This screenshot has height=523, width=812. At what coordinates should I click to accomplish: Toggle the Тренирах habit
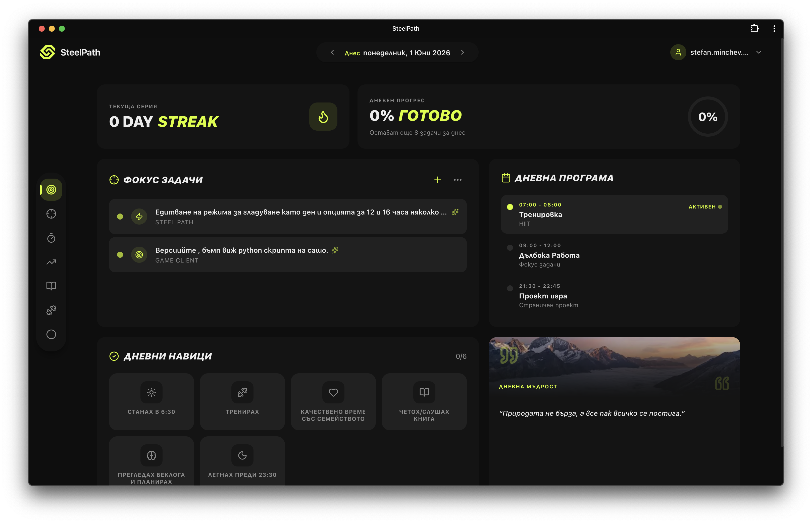pyautogui.click(x=242, y=402)
